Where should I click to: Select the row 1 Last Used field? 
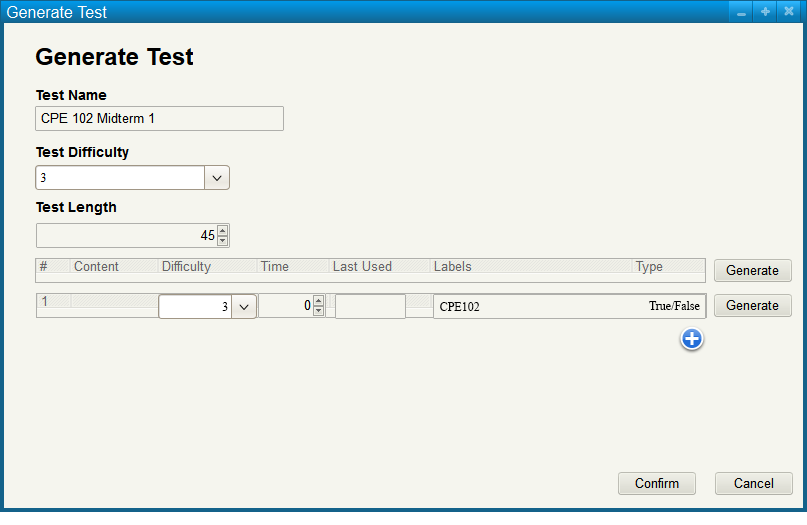(x=370, y=307)
